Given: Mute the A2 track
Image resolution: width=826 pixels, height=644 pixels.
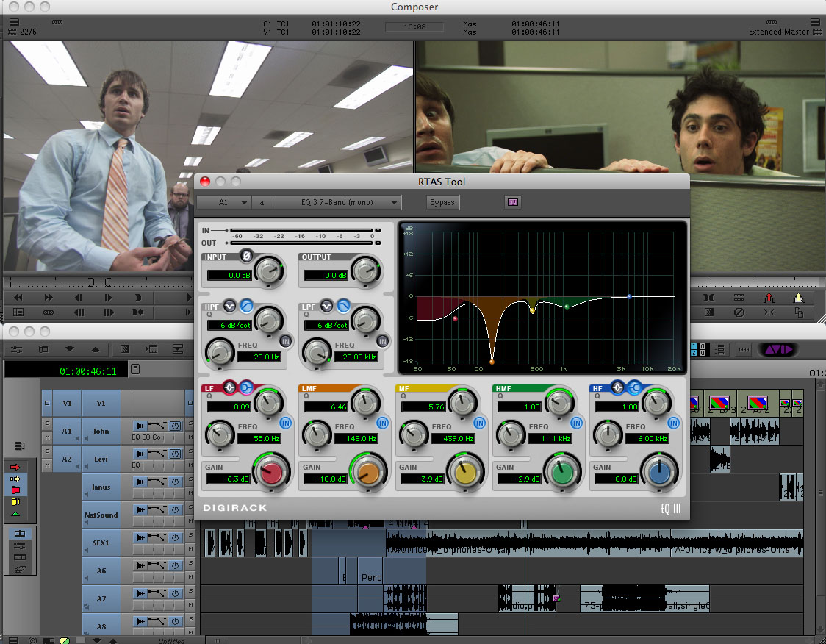Looking at the screenshot, I should [47, 465].
